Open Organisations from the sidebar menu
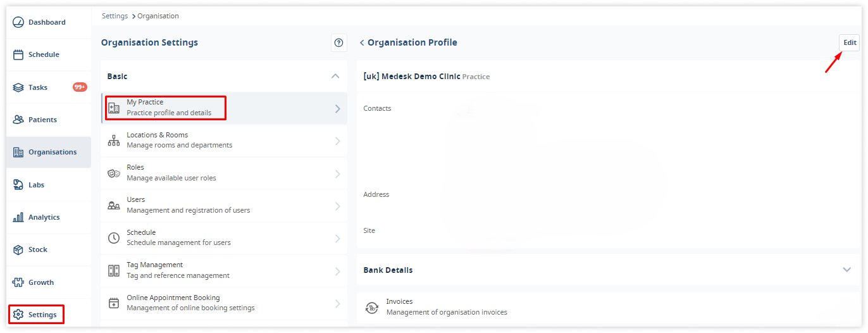Viewport: 868px width, 333px height. click(49, 152)
